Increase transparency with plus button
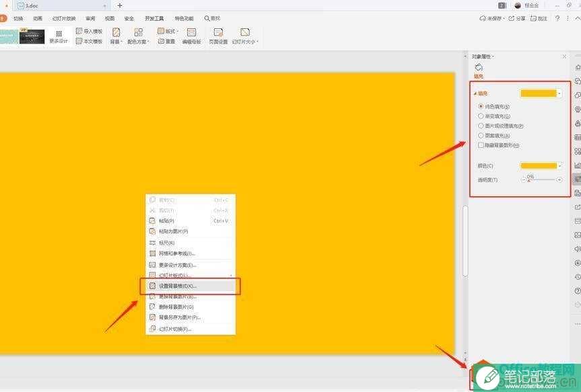Viewport: 581px width, 392px height. point(559,180)
